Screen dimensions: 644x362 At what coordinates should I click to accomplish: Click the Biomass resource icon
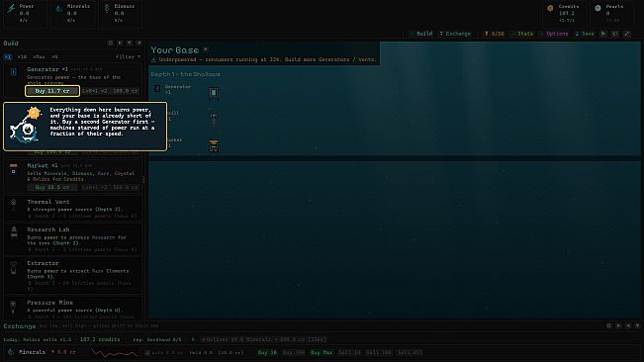coord(107,8)
